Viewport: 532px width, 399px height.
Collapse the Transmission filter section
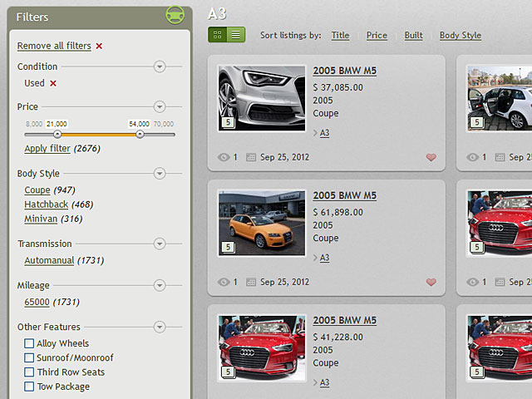[x=160, y=244]
